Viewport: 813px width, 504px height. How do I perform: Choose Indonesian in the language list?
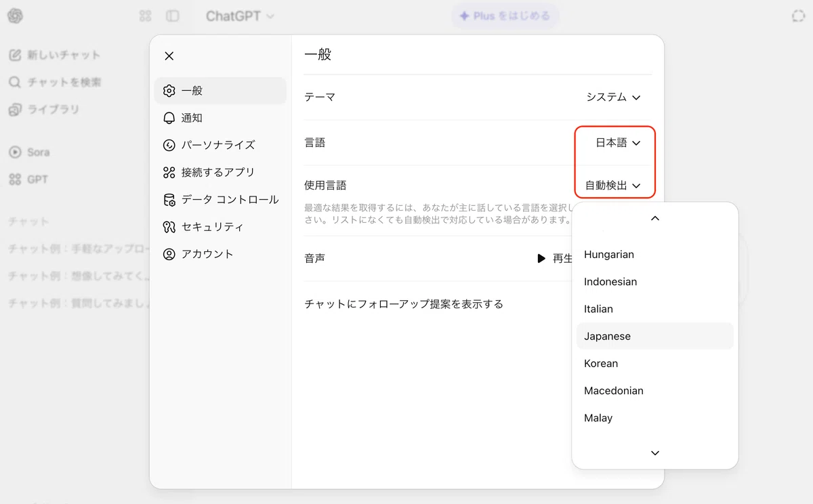(x=655, y=282)
